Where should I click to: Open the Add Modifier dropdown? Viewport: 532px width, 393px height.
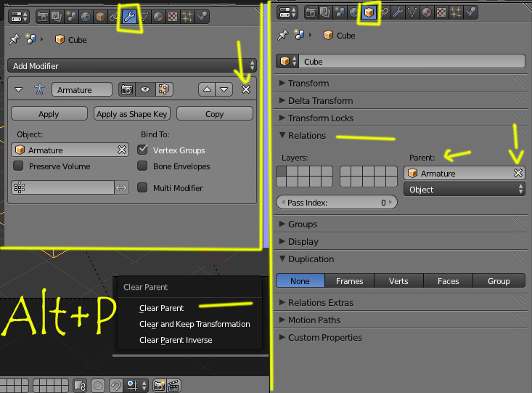[x=132, y=65]
